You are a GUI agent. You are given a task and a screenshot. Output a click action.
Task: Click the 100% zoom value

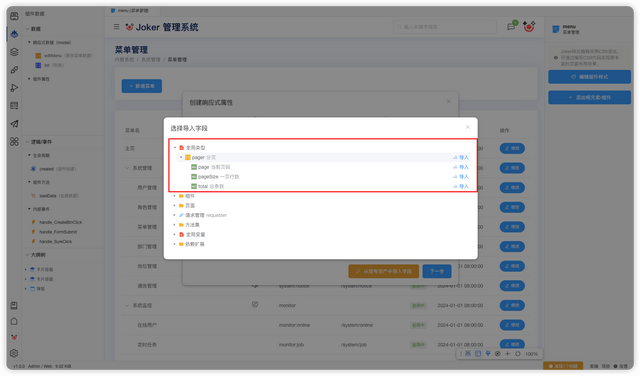(x=531, y=354)
